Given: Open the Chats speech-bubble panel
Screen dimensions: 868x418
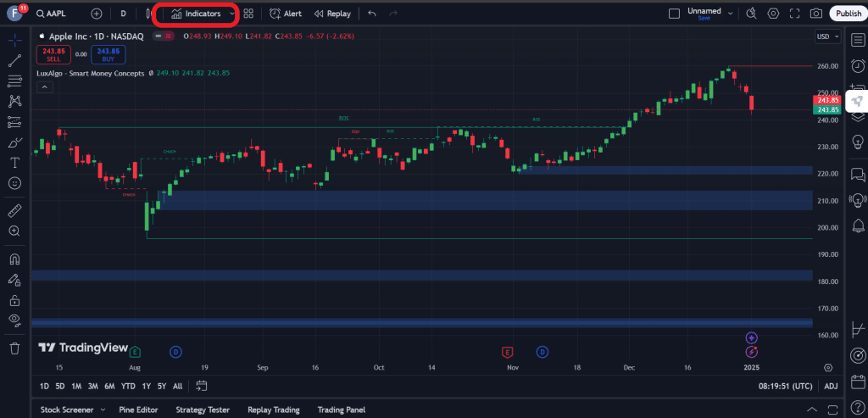Looking at the screenshot, I should [858, 176].
